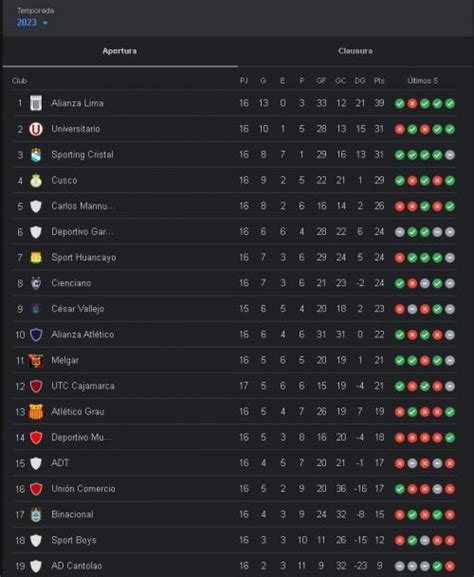This screenshot has height=577, width=474.
Task: Click the Alianza Lima club crest
Action: pos(36,103)
